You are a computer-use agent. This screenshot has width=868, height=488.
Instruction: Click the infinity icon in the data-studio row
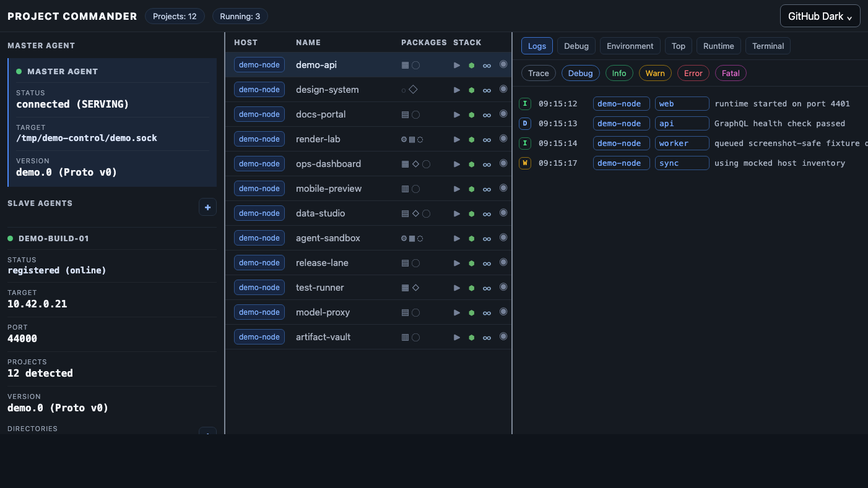click(x=487, y=213)
